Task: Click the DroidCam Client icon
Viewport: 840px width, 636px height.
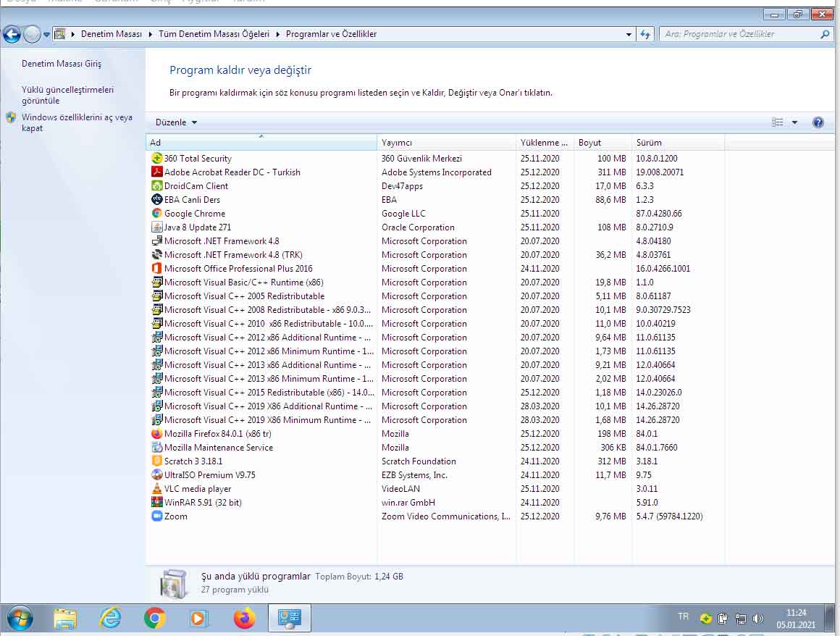Action: coord(157,186)
